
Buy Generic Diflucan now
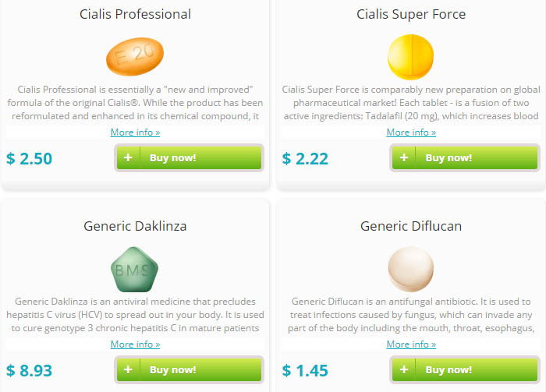[465, 369]
